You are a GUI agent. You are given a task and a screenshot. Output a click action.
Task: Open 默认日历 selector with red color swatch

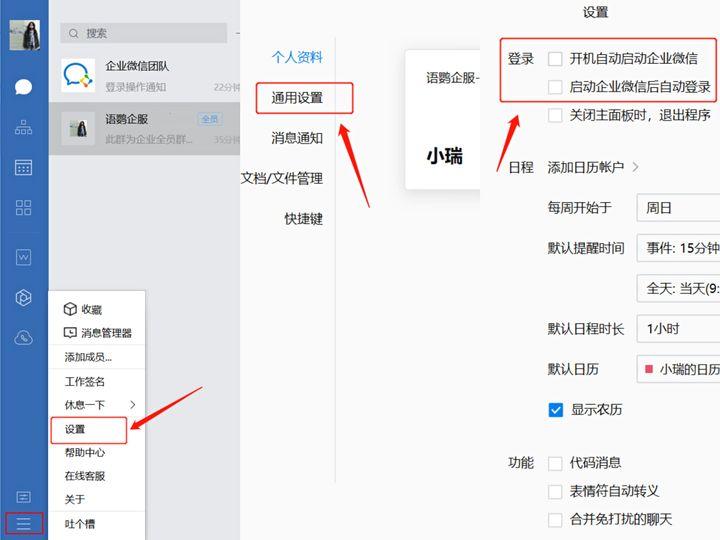[678, 369]
